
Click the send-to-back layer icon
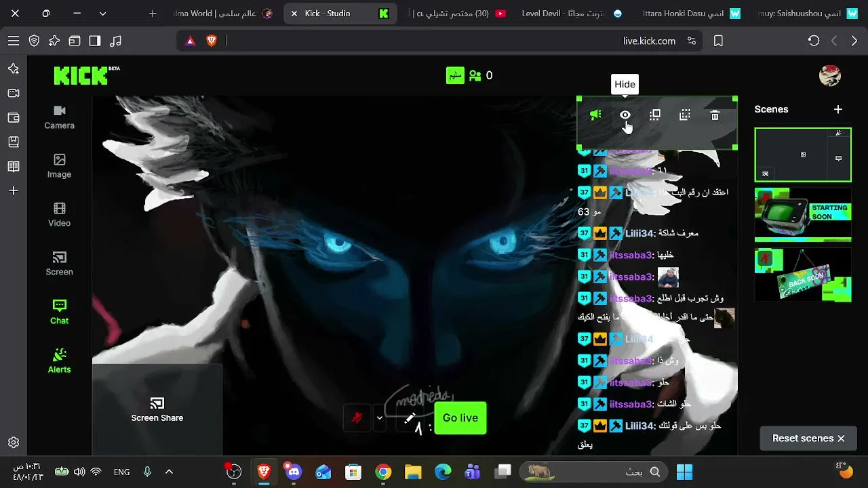click(685, 115)
